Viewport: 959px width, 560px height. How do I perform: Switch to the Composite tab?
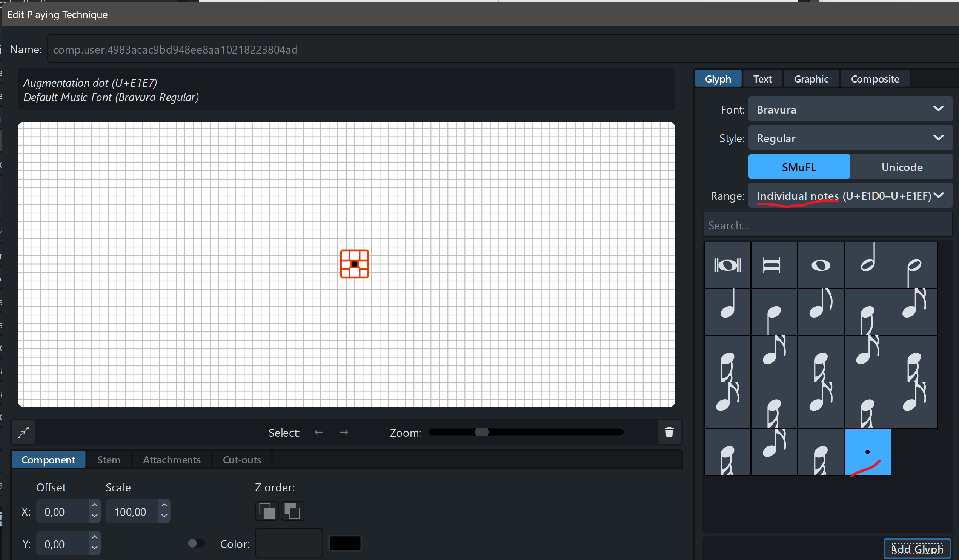click(x=874, y=79)
